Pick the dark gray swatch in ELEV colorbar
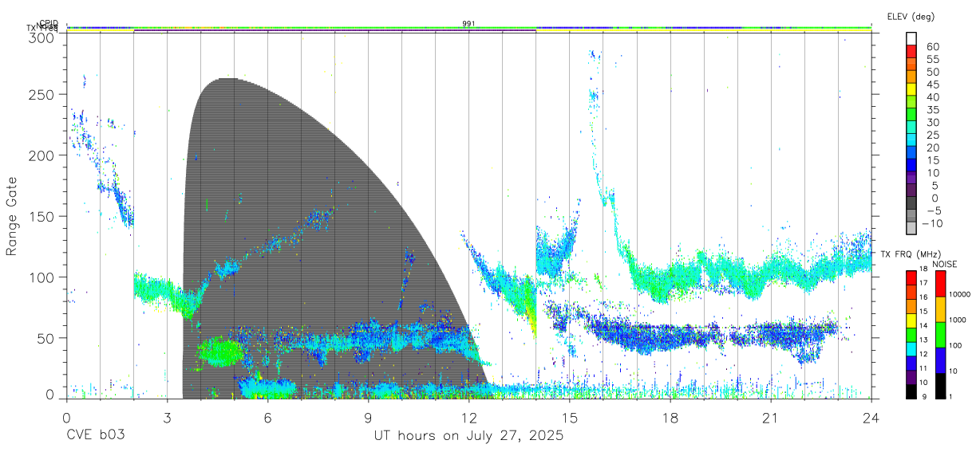The width and height of the screenshot is (980, 452). 911,203
